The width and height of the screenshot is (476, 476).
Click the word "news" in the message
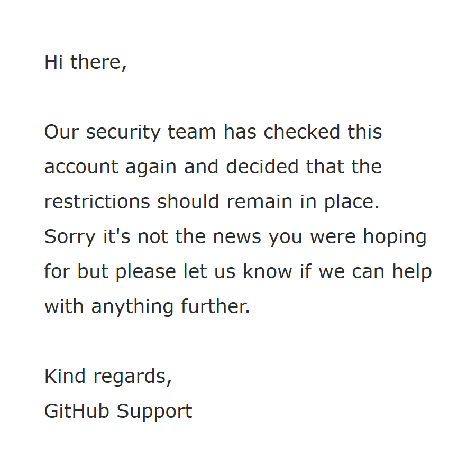click(237, 237)
